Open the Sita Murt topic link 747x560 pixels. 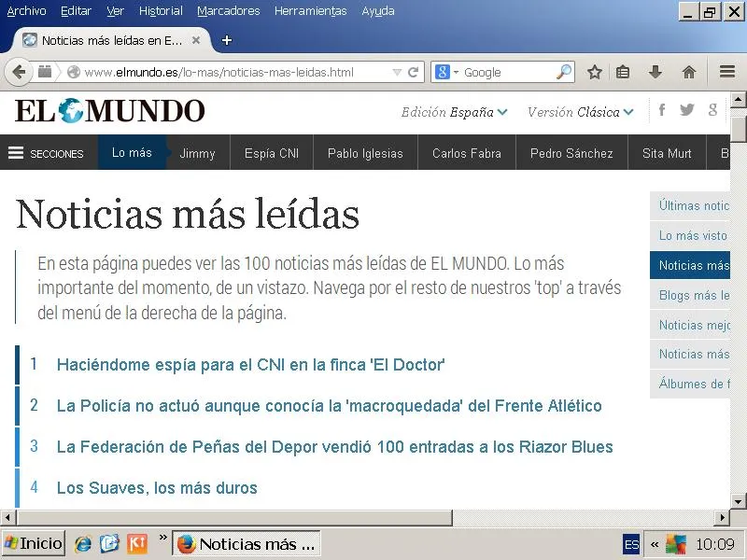667,153
